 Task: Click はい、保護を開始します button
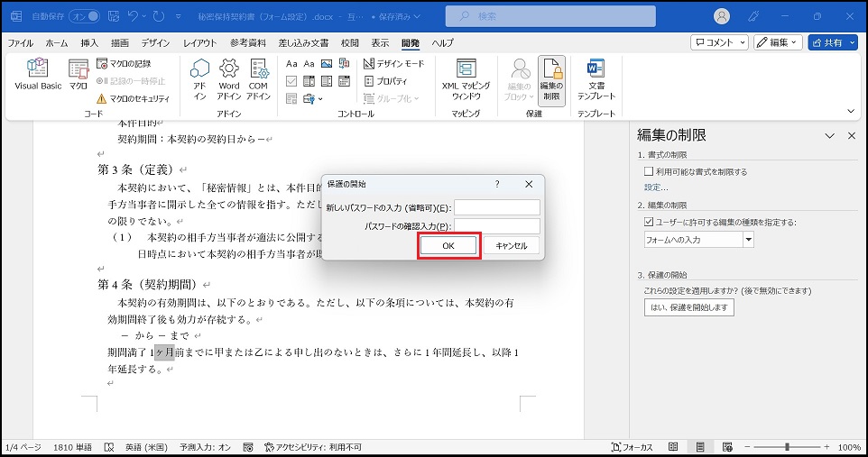(x=688, y=307)
